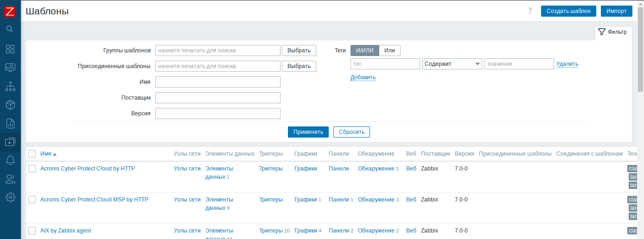Open the Содержит tag operator dropdown
The width and height of the screenshot is (644, 239).
point(452,64)
